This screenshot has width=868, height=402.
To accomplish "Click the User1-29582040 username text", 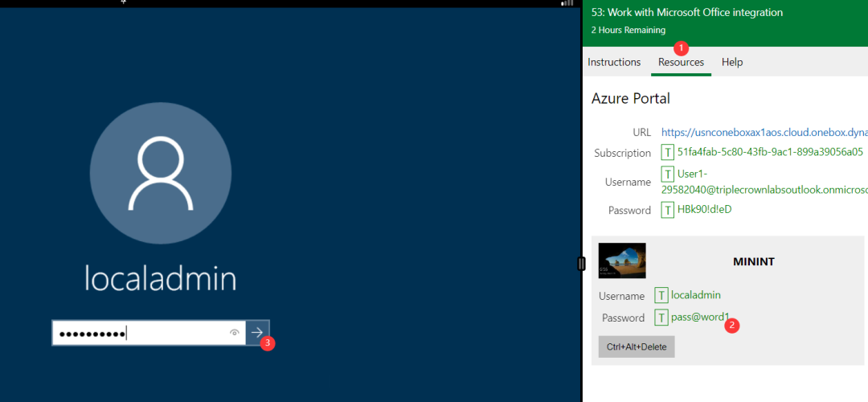I will (764, 183).
